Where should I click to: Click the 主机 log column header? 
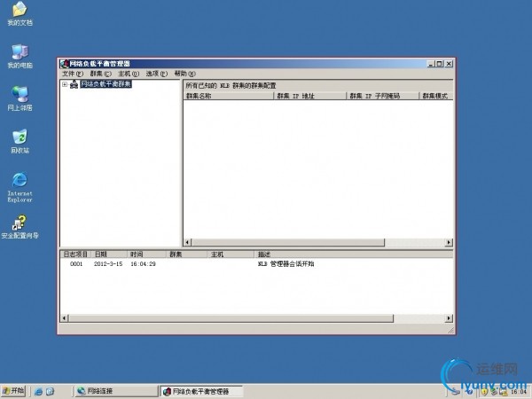coord(231,254)
